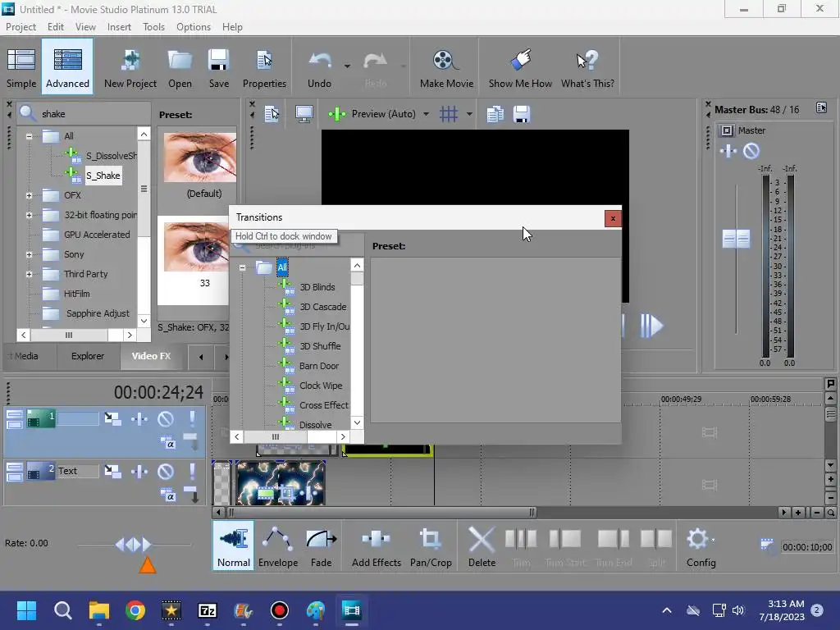Open the overlays dropdown arrow
Viewport: 840px width, 630px height.
[469, 114]
